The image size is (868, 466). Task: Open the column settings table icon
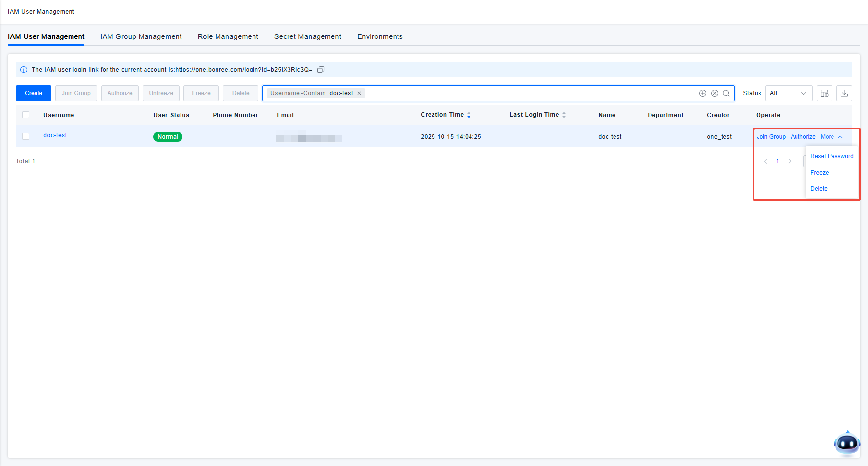click(824, 93)
